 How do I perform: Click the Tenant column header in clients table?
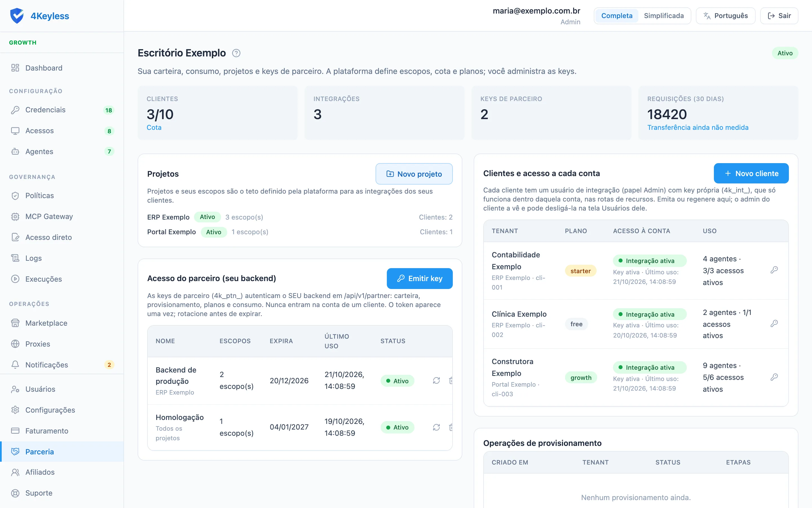point(505,231)
